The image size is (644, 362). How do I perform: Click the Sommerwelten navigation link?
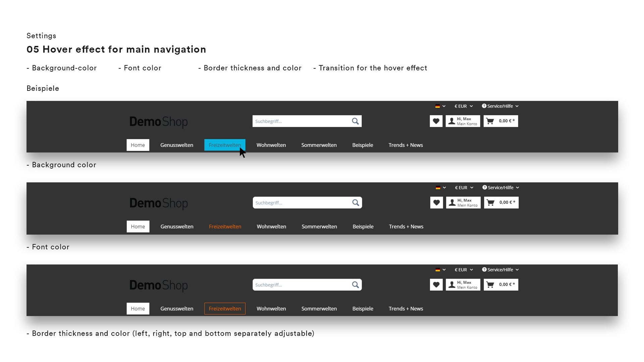click(318, 144)
